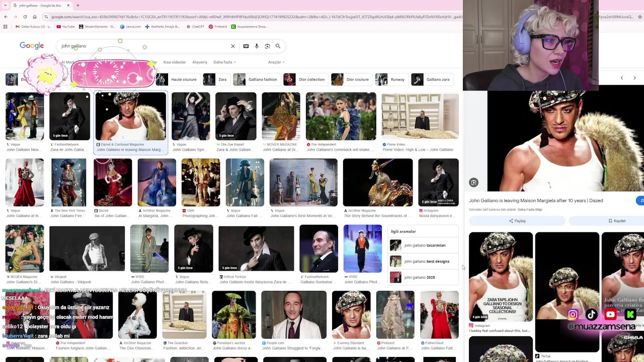Open the browser home page icon

(34, 17)
